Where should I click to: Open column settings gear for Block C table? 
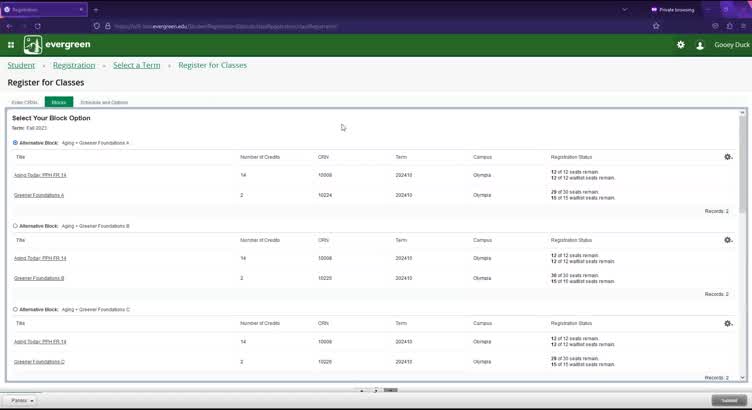728,323
